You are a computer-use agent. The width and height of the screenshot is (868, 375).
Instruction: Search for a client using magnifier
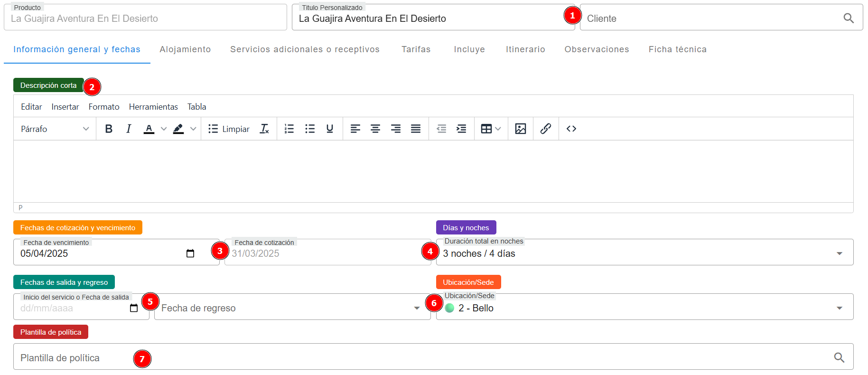point(848,18)
